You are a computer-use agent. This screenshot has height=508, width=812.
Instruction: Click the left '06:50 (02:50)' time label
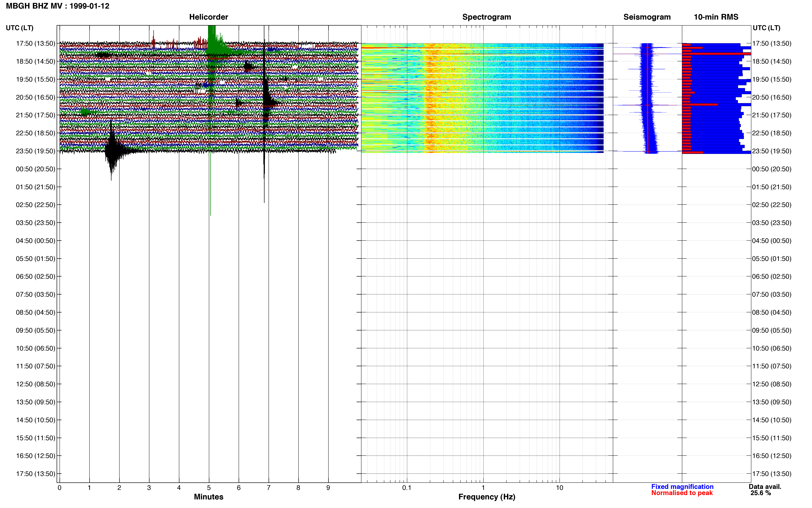point(36,277)
